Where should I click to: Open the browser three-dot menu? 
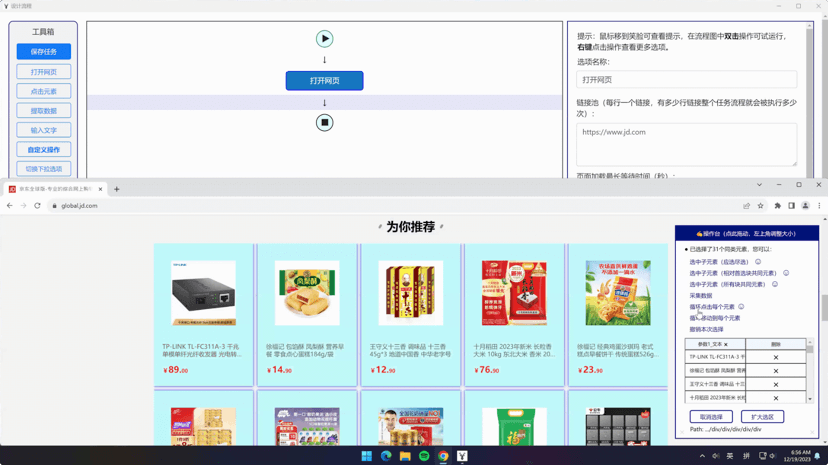coord(819,206)
